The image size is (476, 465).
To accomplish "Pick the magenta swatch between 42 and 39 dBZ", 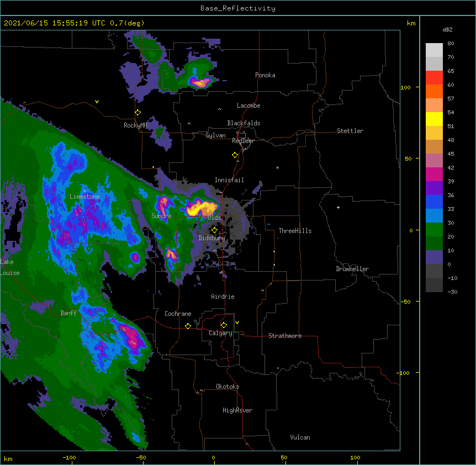I will [x=434, y=174].
